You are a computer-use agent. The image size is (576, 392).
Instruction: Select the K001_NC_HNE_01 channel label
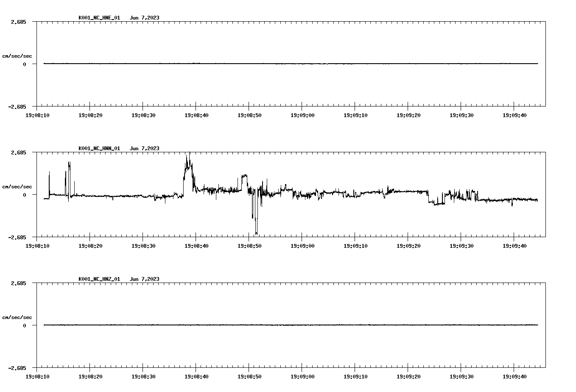click(98, 18)
